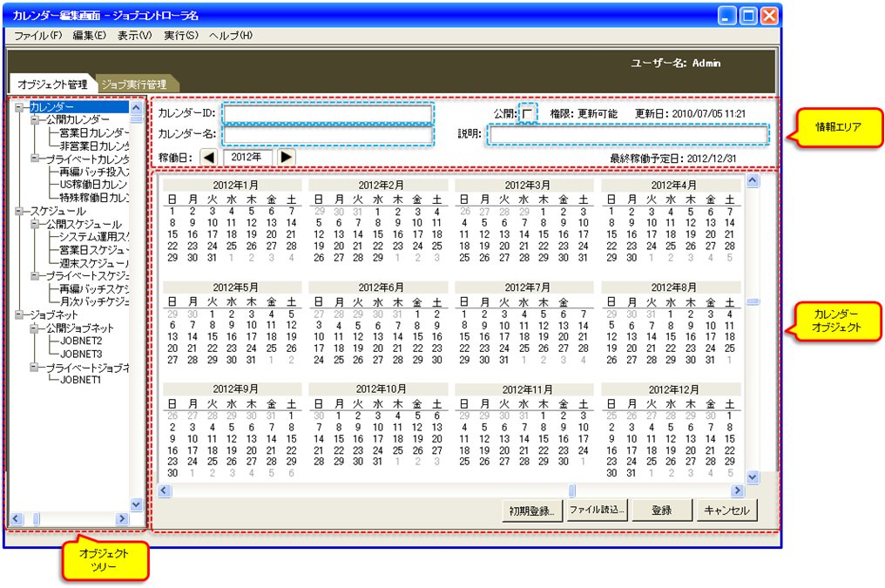The height and width of the screenshot is (588, 885).
Task: Select 営業日カレンダー in the tree
Action: tap(94, 132)
